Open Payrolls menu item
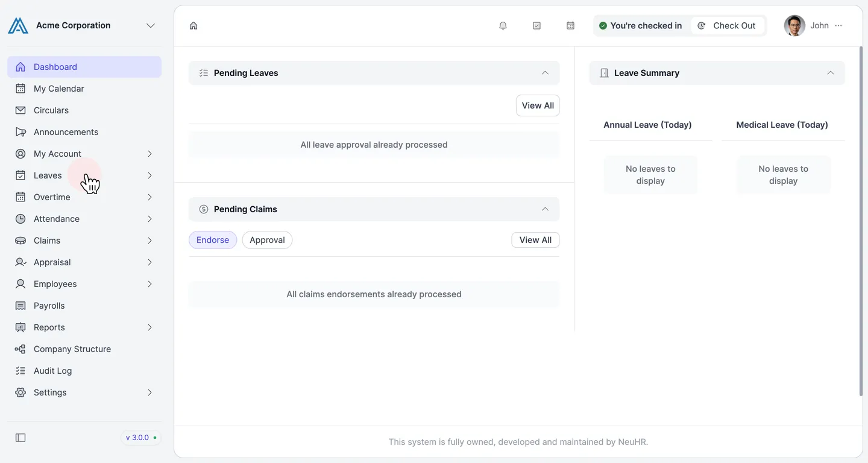 (x=84, y=306)
